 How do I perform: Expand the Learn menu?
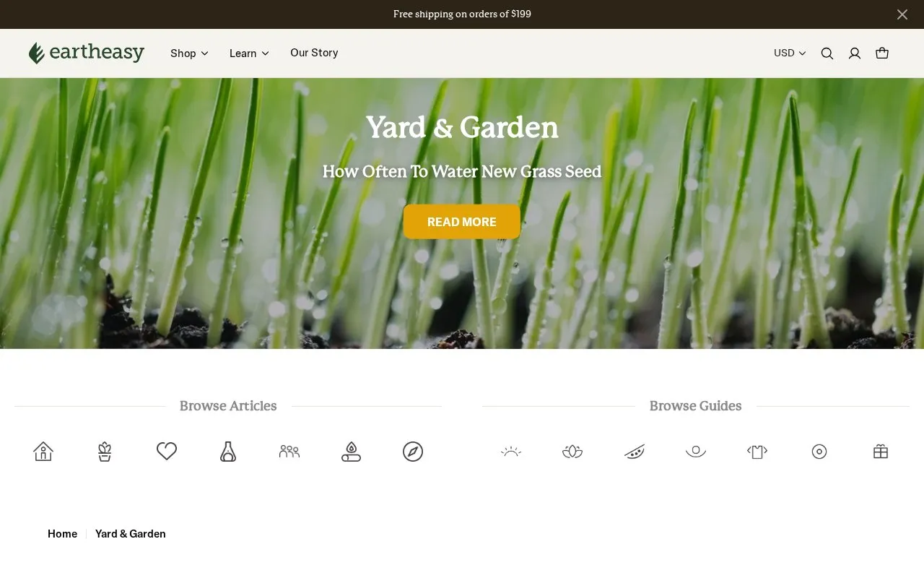click(249, 53)
